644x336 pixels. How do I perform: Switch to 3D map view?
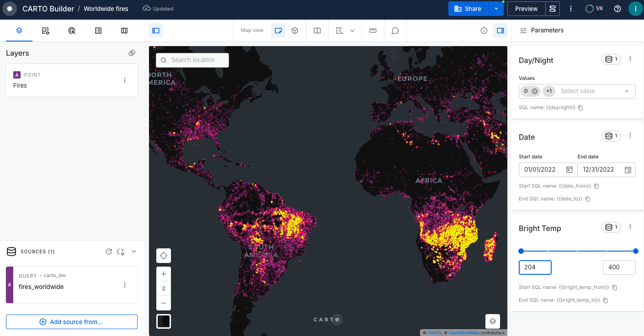click(x=295, y=31)
